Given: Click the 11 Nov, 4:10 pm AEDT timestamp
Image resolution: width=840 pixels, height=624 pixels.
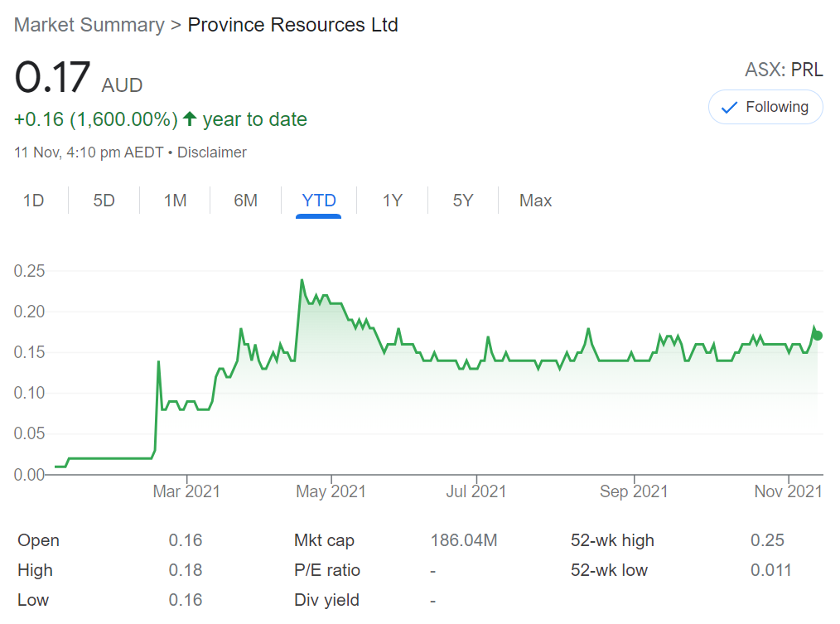Looking at the screenshot, I should tap(89, 152).
